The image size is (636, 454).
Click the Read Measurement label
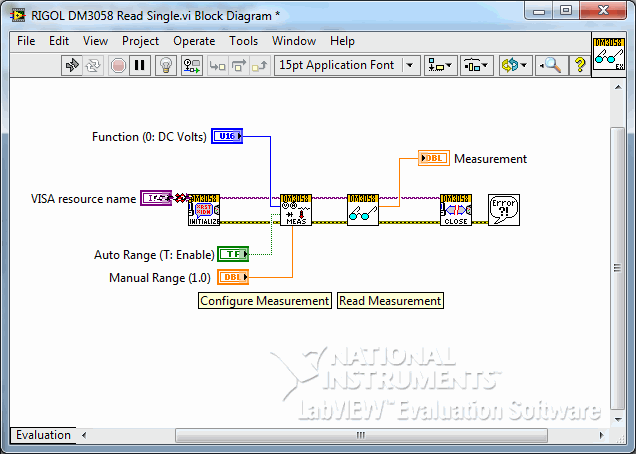pos(390,301)
